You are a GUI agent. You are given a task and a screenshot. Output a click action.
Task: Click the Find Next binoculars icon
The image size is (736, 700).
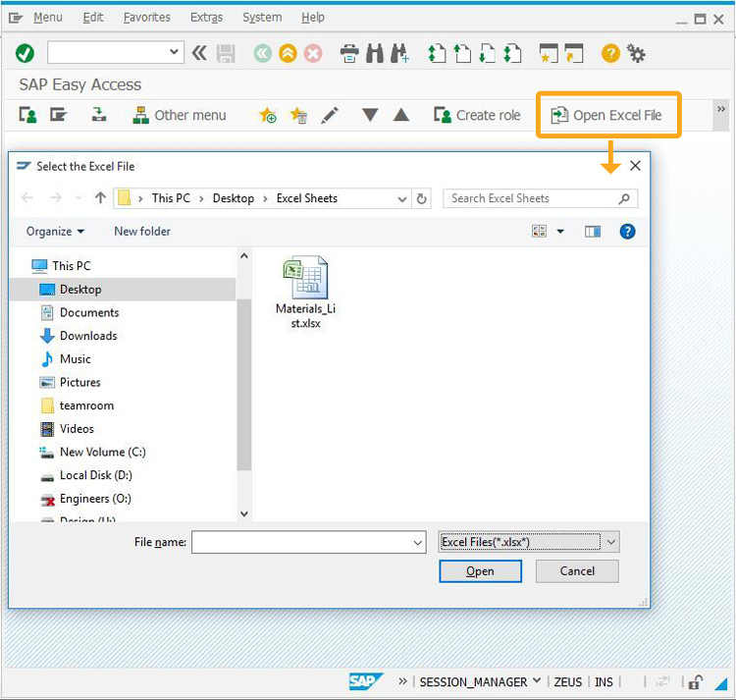400,53
